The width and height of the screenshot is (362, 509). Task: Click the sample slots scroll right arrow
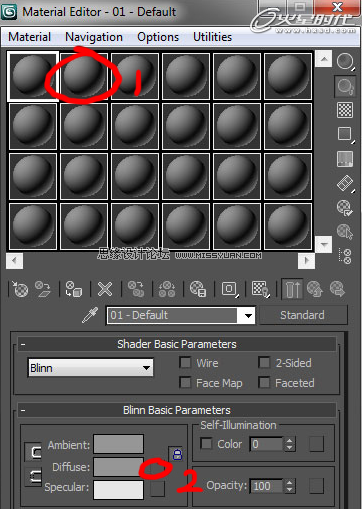[x=306, y=261]
